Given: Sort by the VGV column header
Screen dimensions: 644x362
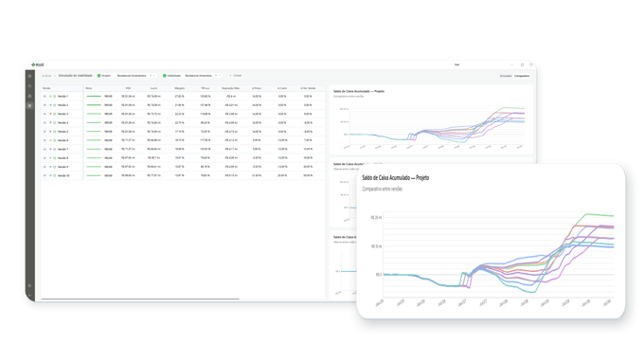Looking at the screenshot, I should point(128,88).
